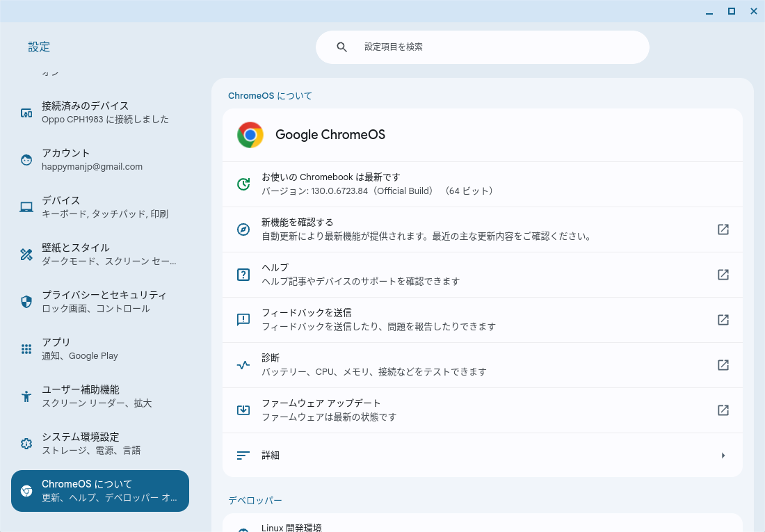Close the settings window
Image resolution: width=765 pixels, height=532 pixels.
tap(754, 11)
